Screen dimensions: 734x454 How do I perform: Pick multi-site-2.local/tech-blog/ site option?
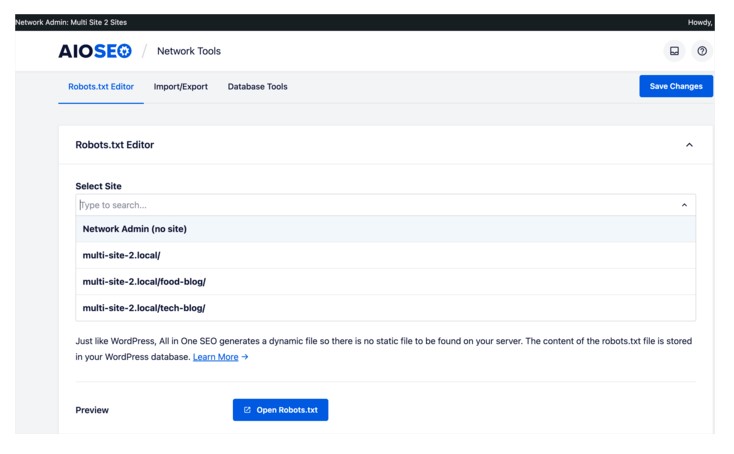385,308
